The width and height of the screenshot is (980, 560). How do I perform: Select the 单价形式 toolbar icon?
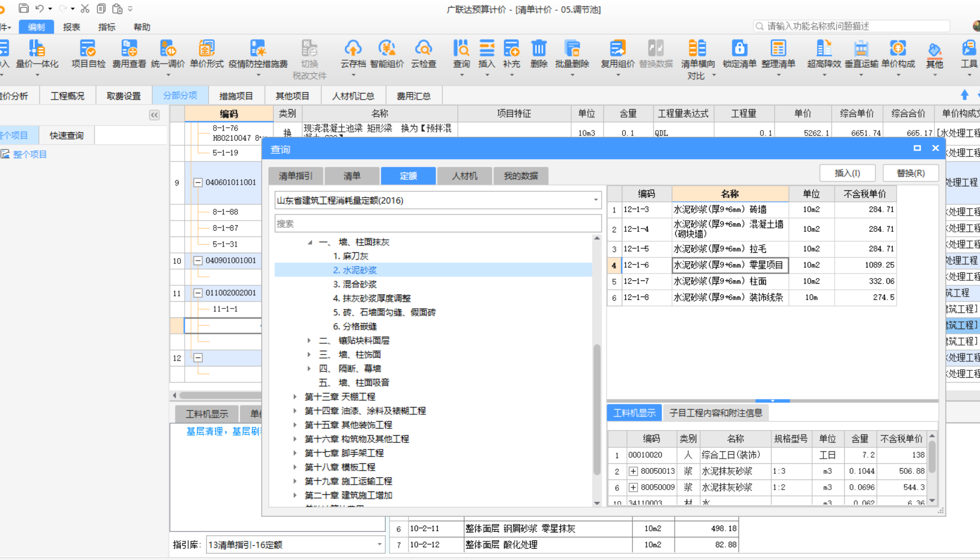pos(207,55)
